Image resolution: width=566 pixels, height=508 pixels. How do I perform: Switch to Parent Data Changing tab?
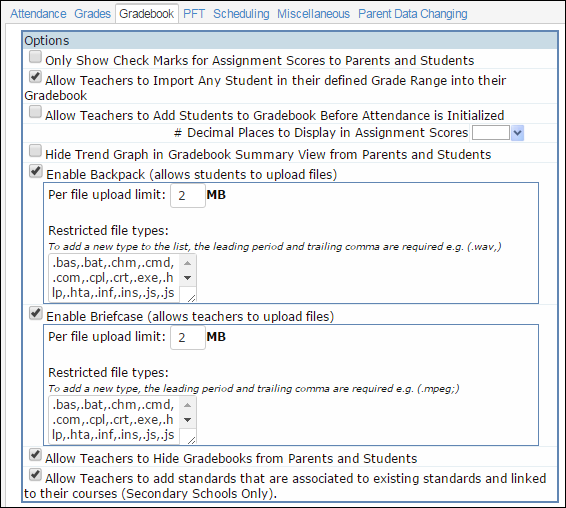[413, 14]
